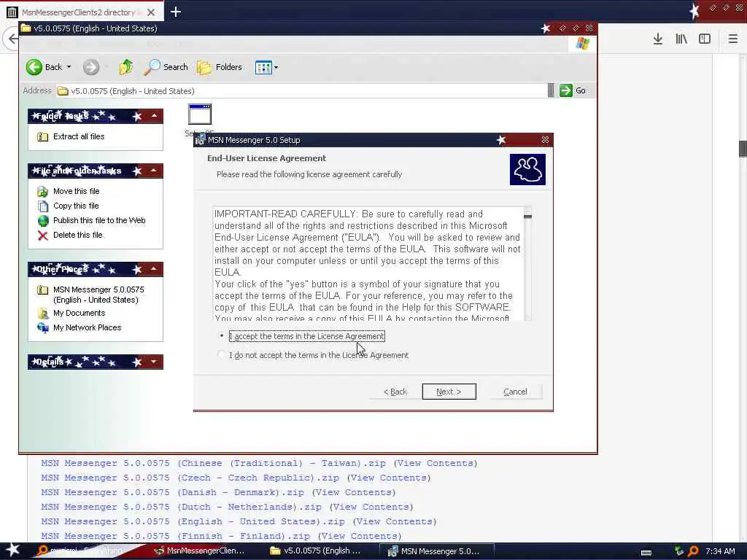Open Chinese Traditional Taiwan zip link
Screen dimensions: 747x560
pyautogui.click(x=214, y=463)
